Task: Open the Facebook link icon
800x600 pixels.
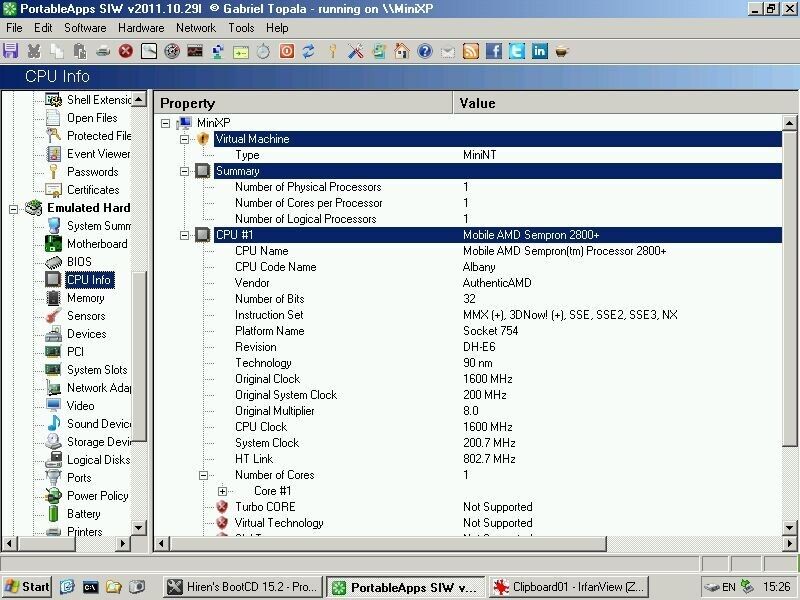Action: pos(493,51)
